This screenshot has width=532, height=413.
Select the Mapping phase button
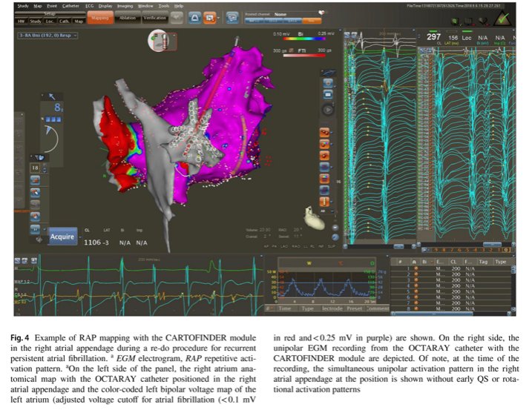[100, 18]
